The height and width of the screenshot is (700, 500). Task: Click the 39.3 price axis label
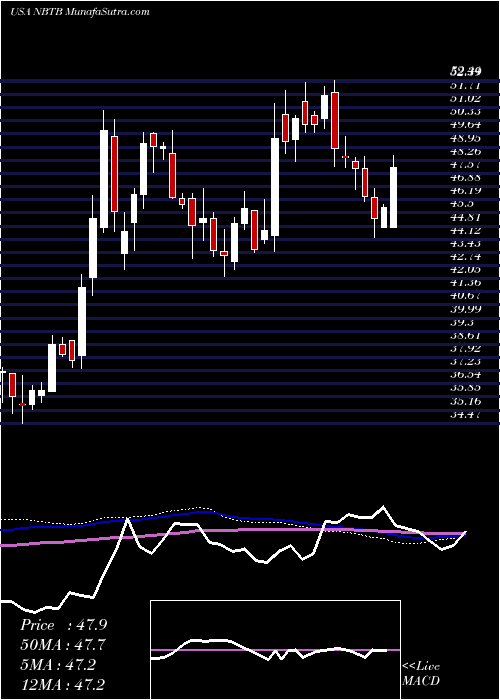coord(462,322)
